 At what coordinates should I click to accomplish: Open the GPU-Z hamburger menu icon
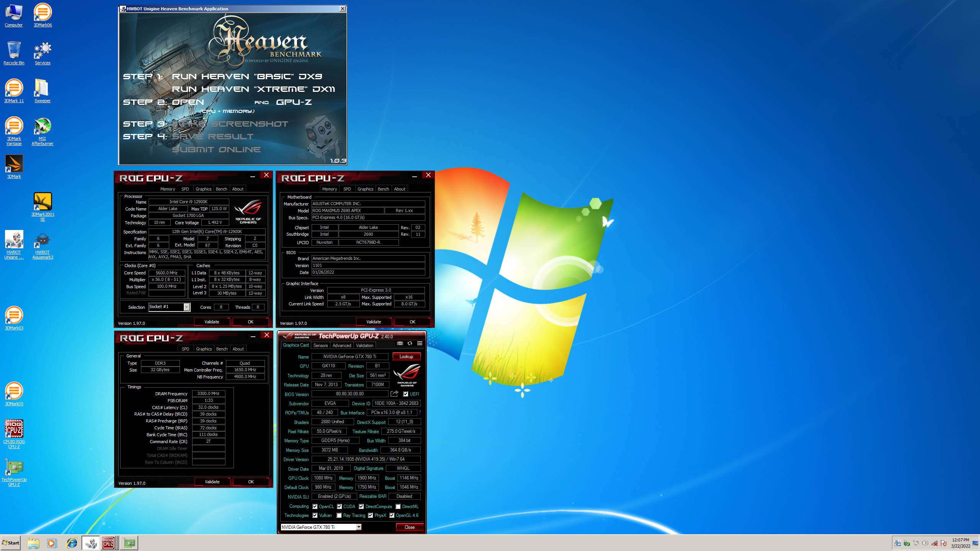pyautogui.click(x=420, y=343)
